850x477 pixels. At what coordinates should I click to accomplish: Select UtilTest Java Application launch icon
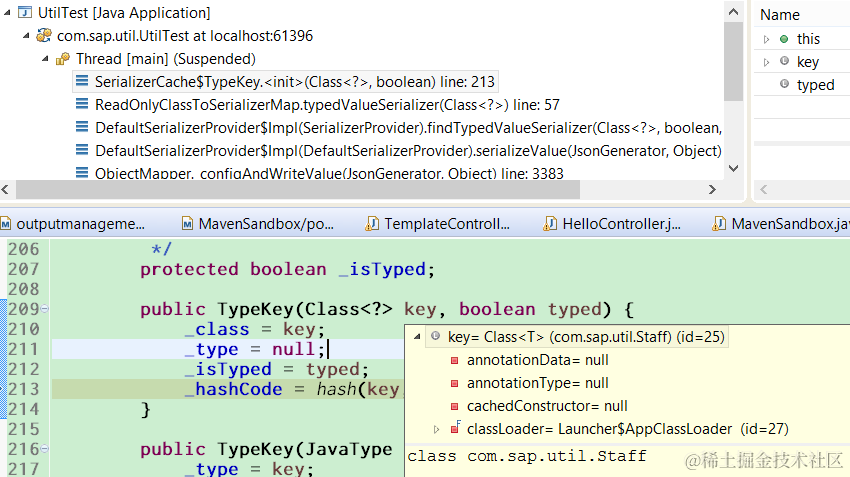click(25, 12)
